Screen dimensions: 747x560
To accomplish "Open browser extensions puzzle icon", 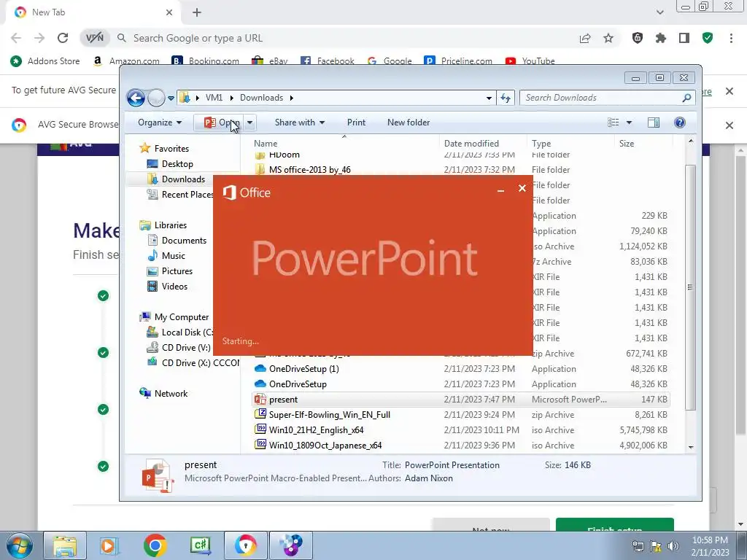I will point(661,38).
